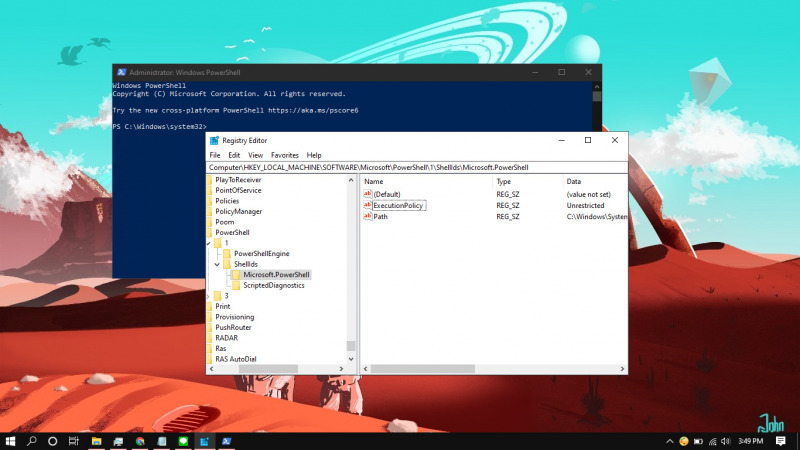Image resolution: width=800 pixels, height=450 pixels.
Task: Click the Microsoft.PowerShell folder icon
Action: 236,274
